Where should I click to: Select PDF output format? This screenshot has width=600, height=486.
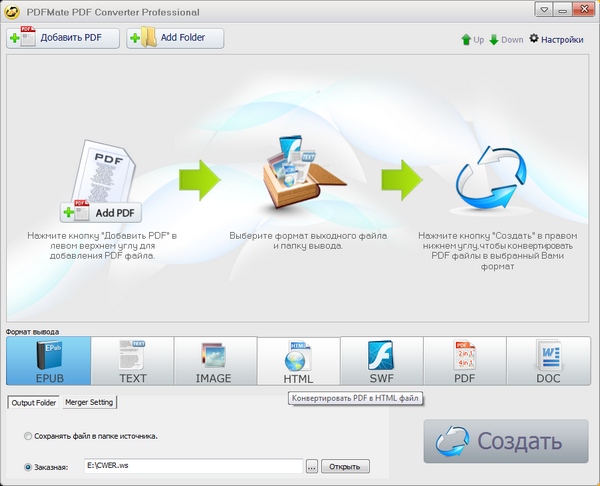[x=465, y=361]
